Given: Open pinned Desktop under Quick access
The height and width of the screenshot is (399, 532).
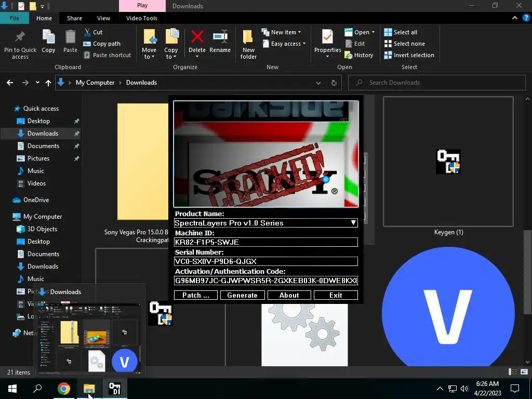Looking at the screenshot, I should click(38, 121).
